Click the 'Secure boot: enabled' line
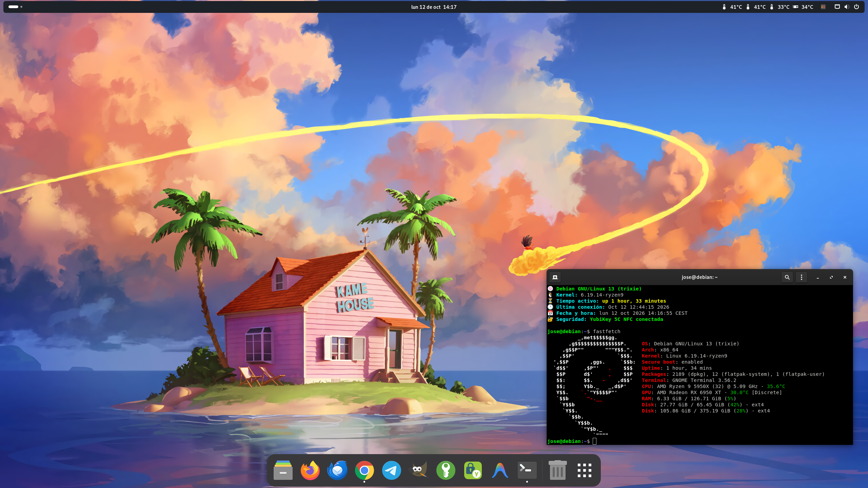 (x=672, y=362)
